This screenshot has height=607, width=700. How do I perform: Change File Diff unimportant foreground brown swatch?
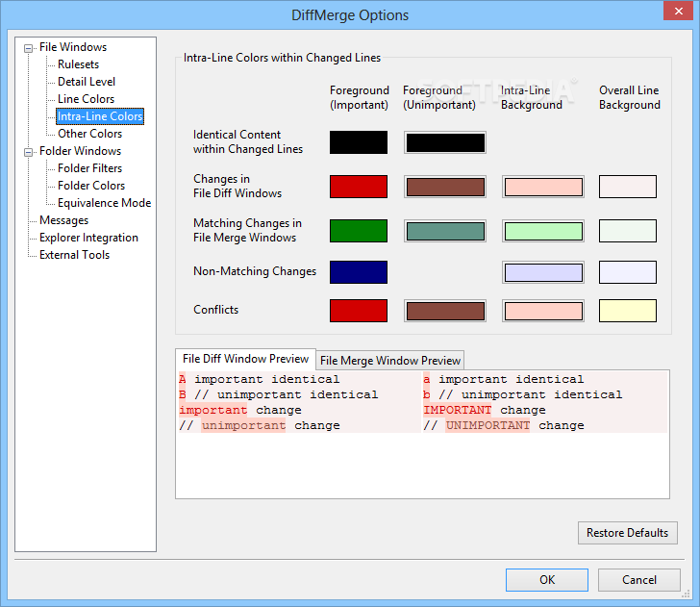[x=445, y=187]
